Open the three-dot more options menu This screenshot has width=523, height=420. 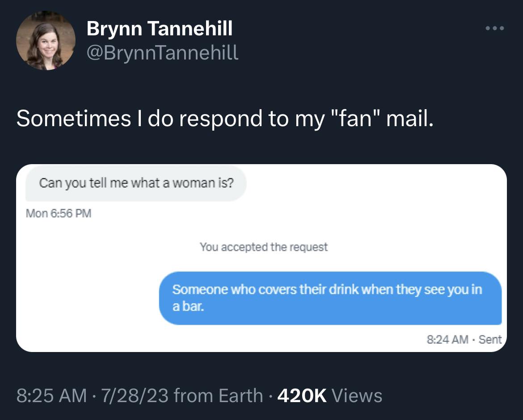coord(494,28)
